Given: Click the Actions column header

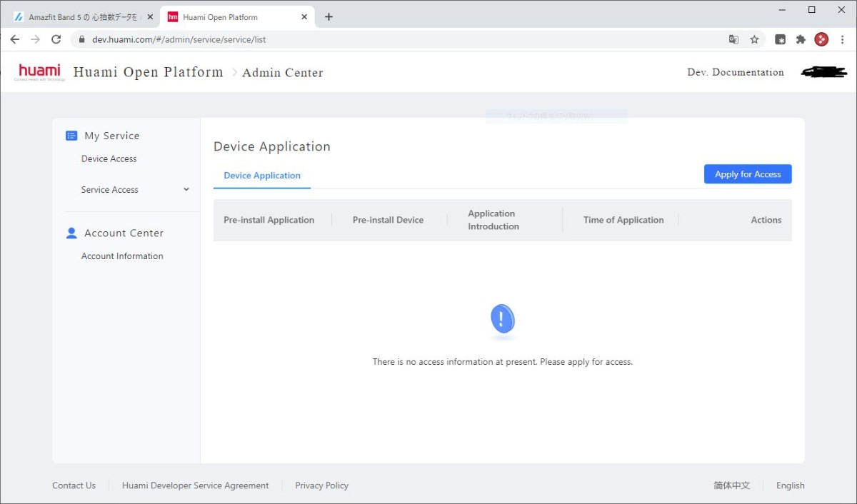Looking at the screenshot, I should pos(766,220).
